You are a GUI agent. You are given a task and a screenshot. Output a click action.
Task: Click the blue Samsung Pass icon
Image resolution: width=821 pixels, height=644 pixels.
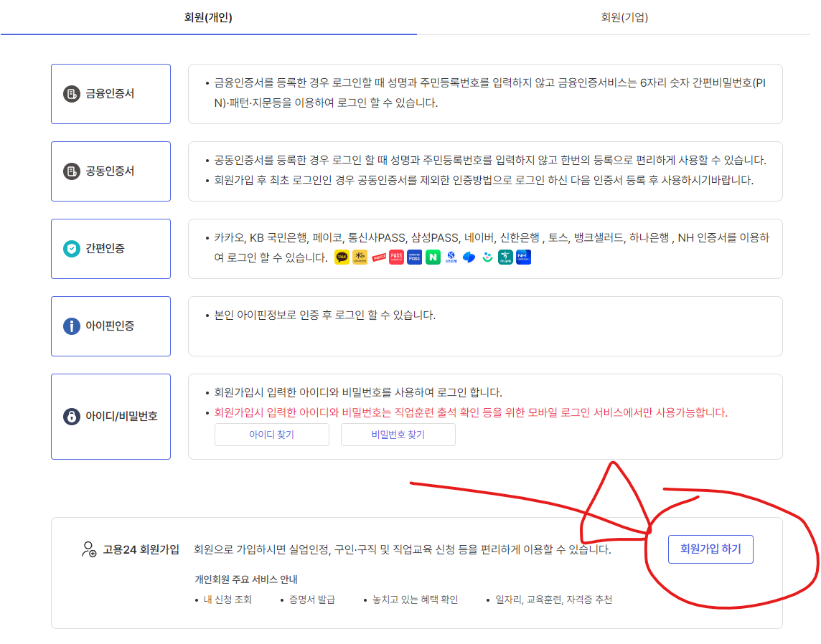tap(415, 257)
